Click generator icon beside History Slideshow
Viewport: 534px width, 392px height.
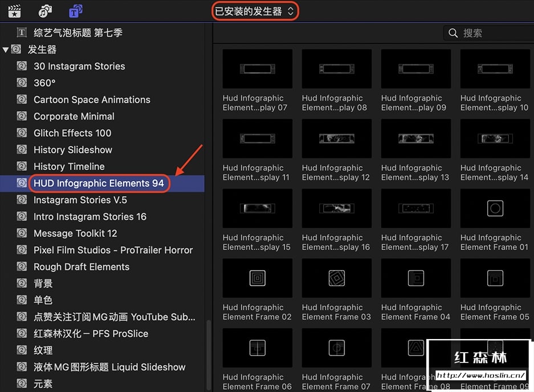(x=22, y=149)
